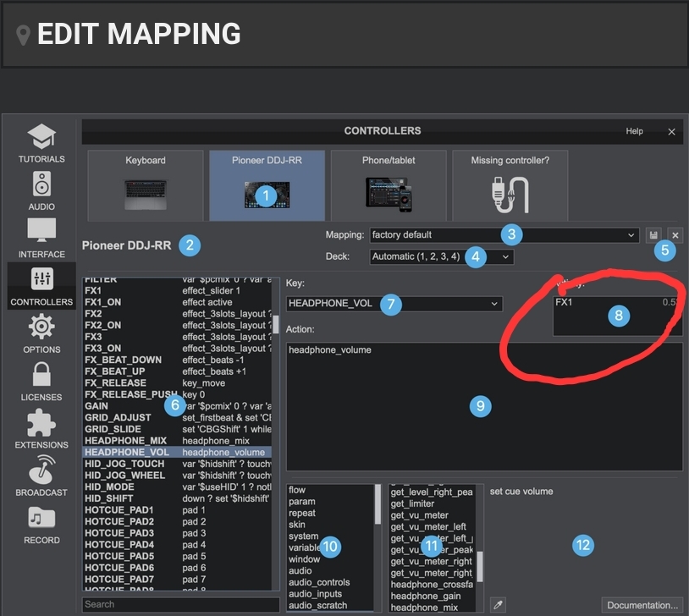Click the action category list scrollbar

pos(378,504)
